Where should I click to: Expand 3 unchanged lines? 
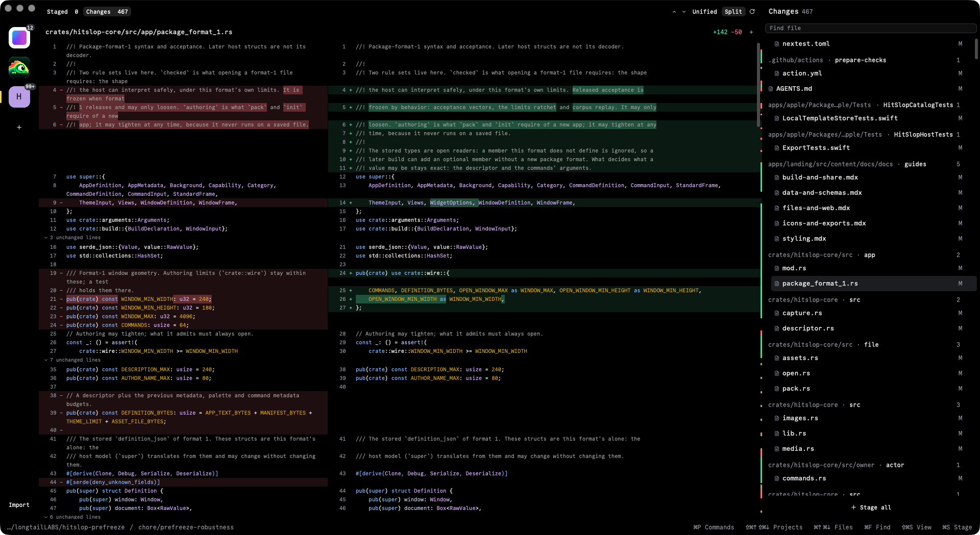point(72,238)
